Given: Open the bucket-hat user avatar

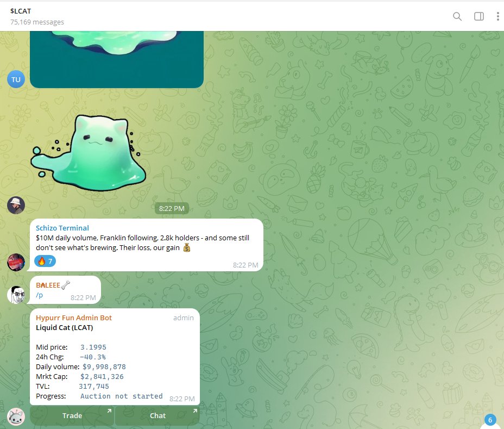Looking at the screenshot, I should point(16,205).
